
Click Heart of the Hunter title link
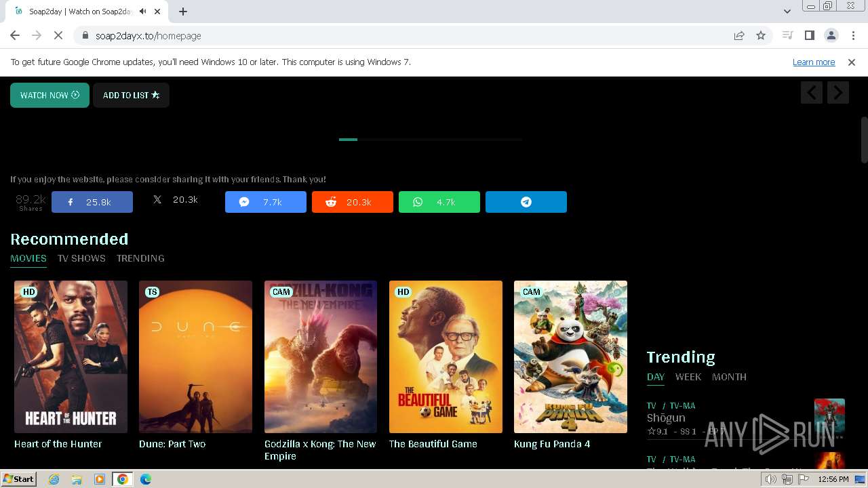58,444
